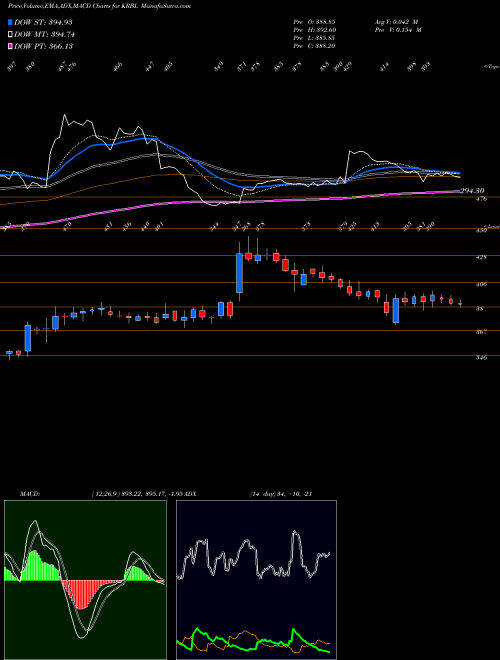Click the Avg V: 0.042 M value

coord(395,21)
